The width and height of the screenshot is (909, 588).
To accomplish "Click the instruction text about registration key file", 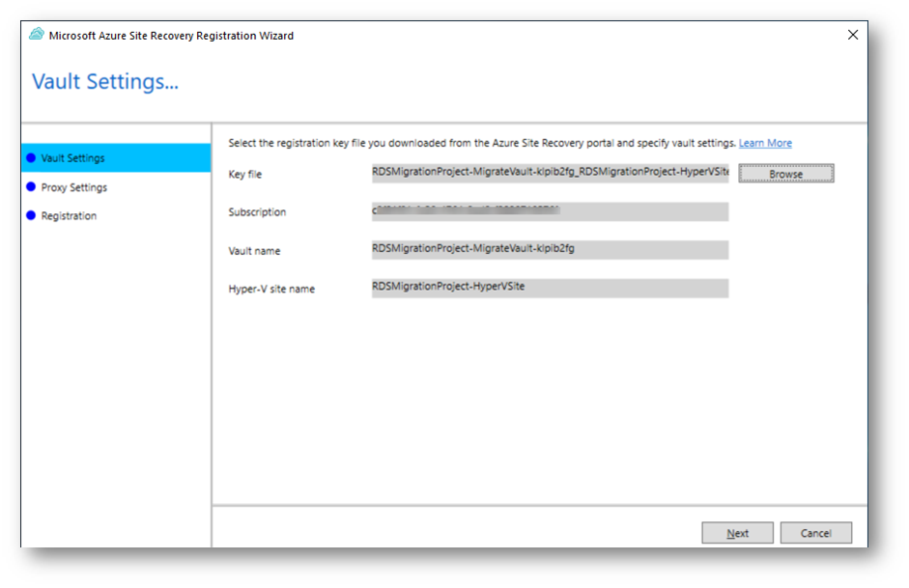I will point(482,143).
